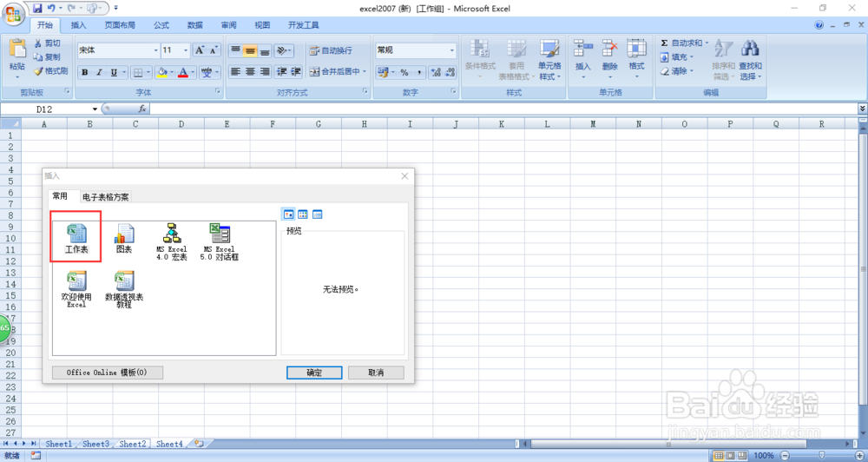Click the Name Box showing D12
868x462 pixels.
click(44, 109)
